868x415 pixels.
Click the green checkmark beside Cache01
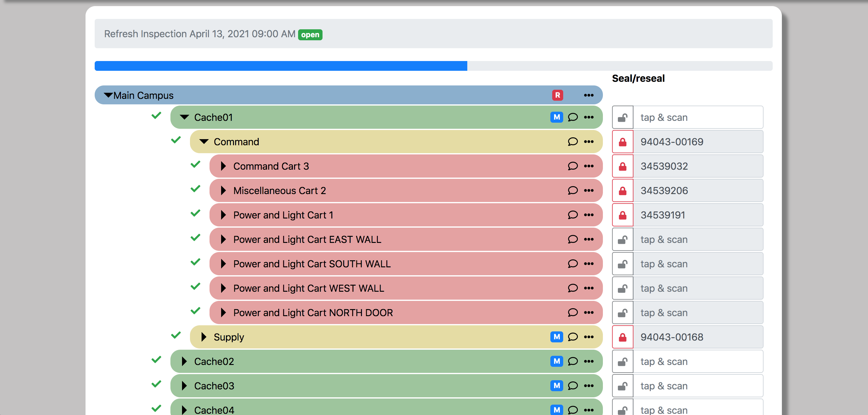[156, 115]
